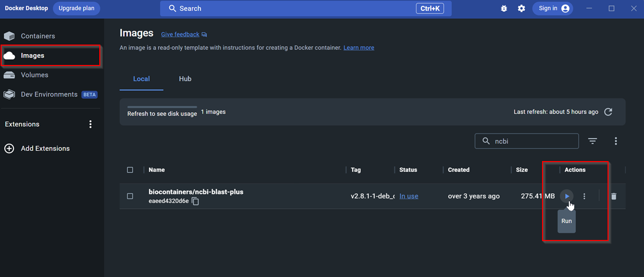Open Docker Desktop settings gear
Image resolution: width=644 pixels, height=277 pixels.
[521, 9]
